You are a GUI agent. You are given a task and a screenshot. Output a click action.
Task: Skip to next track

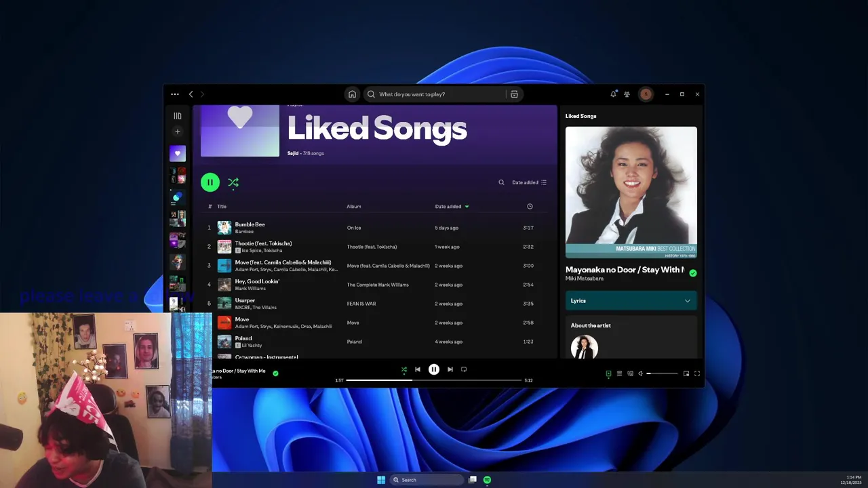click(450, 369)
